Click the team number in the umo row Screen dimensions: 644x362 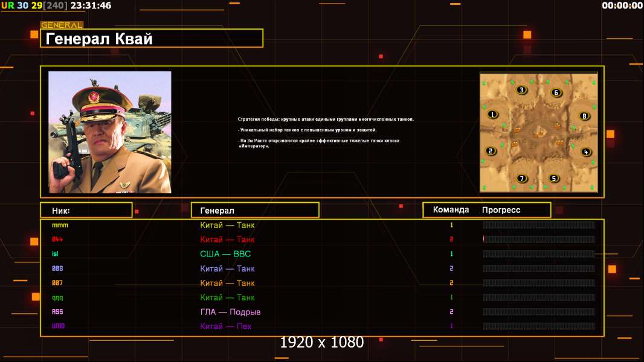451,326
